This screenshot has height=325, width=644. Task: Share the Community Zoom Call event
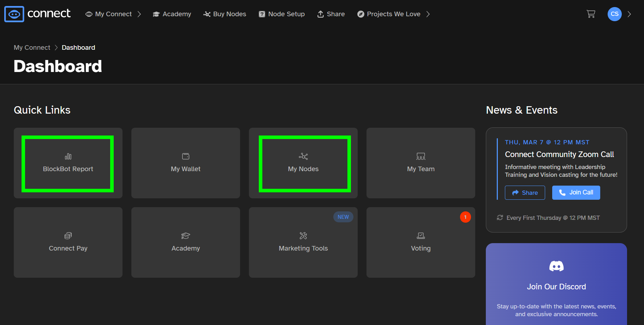tap(525, 193)
